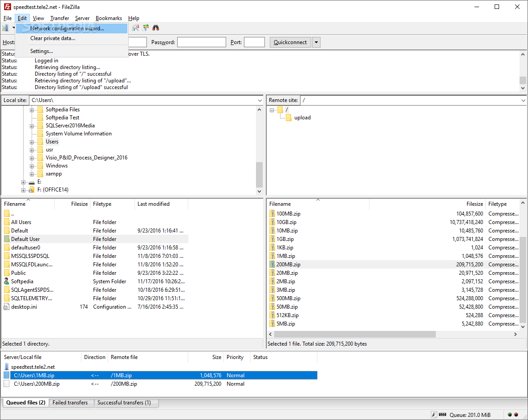Click the 1MB.zip file icon in transfer queue

coord(6,375)
